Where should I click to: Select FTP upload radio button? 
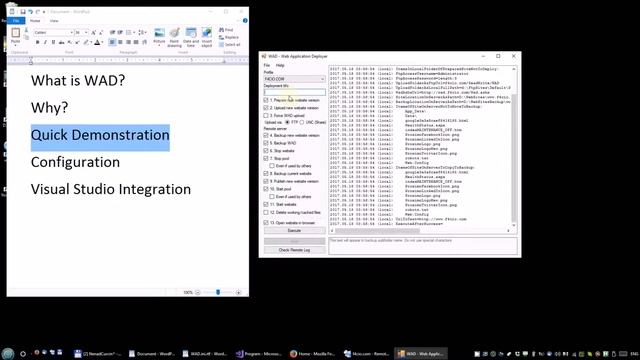tap(287, 122)
